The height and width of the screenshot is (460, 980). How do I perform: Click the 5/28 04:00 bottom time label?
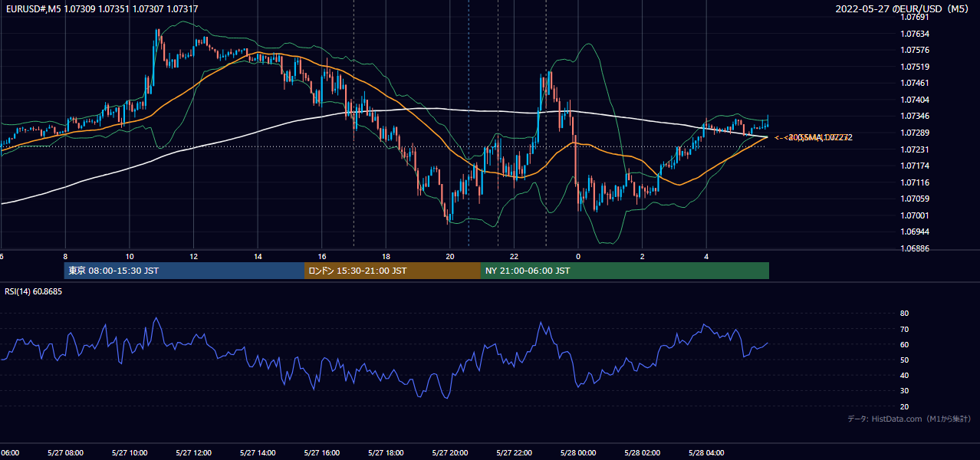point(707,453)
